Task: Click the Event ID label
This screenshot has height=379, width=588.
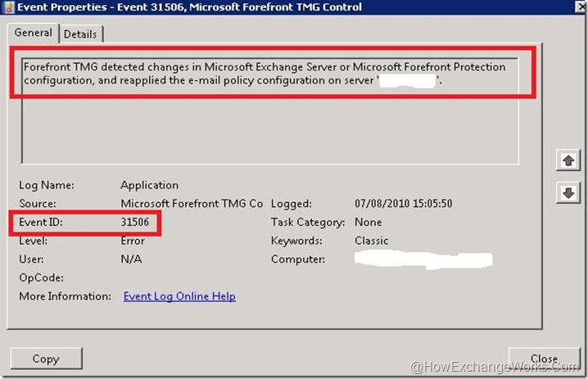Action: click(x=41, y=223)
